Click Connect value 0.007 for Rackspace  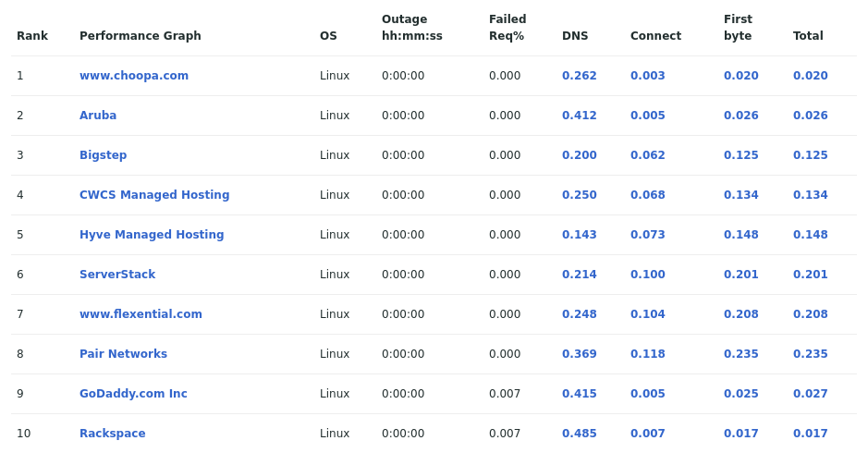pyautogui.click(x=648, y=434)
